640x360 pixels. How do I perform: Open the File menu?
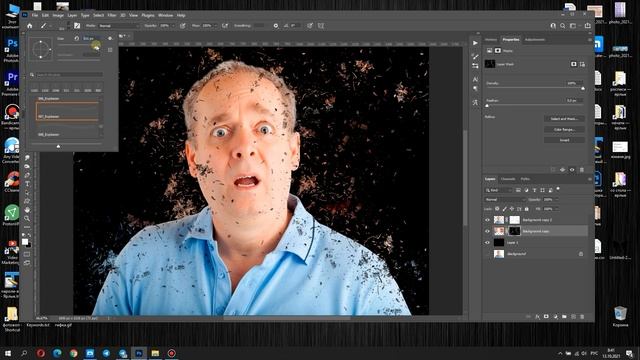pos(35,15)
